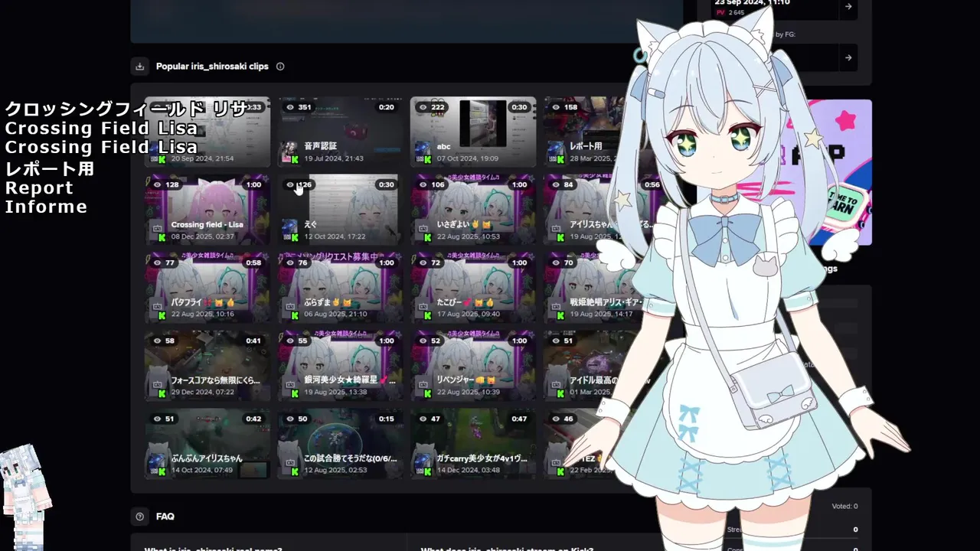Viewport: 980px width, 551px height.
Task: Open the リベンジャー clip title
Action: 467,380
